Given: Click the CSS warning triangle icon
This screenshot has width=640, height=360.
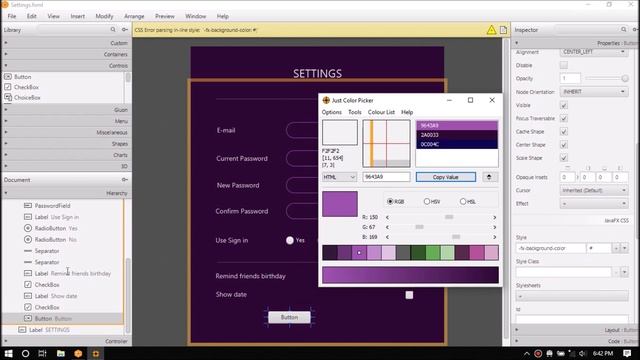Looking at the screenshot, I should pyautogui.click(x=491, y=30).
